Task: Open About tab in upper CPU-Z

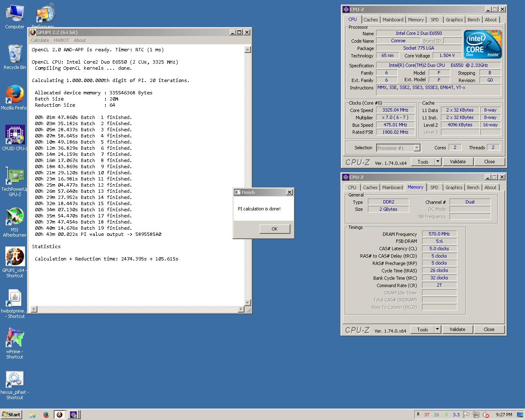Action: point(491,20)
